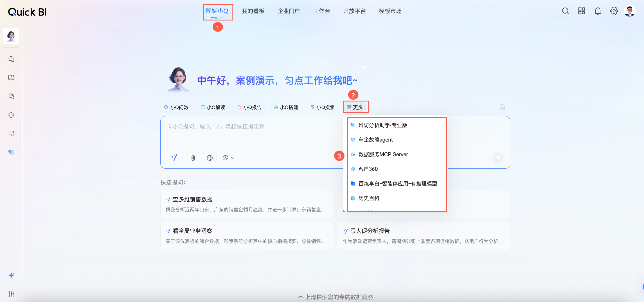Switch to the 智能小Q tab
The height and width of the screenshot is (302, 644).
(216, 11)
